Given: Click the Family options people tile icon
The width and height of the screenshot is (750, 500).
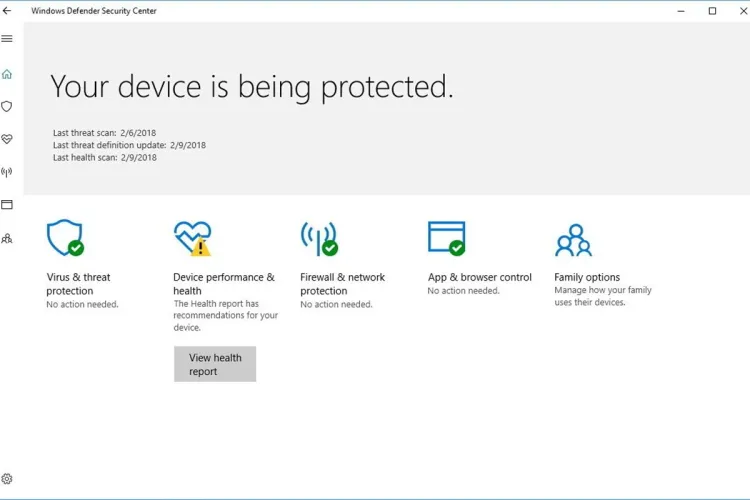Looking at the screenshot, I should [x=573, y=240].
